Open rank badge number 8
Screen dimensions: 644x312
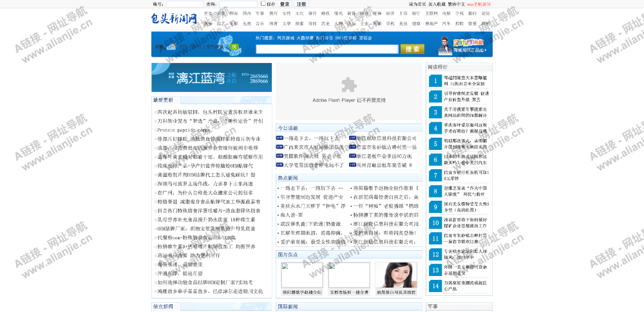coord(435,191)
